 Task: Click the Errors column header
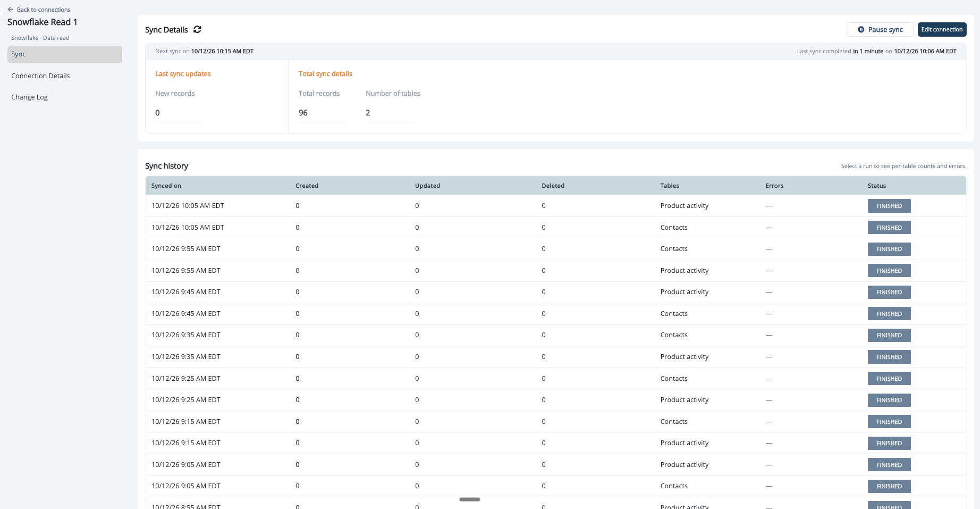click(x=774, y=186)
